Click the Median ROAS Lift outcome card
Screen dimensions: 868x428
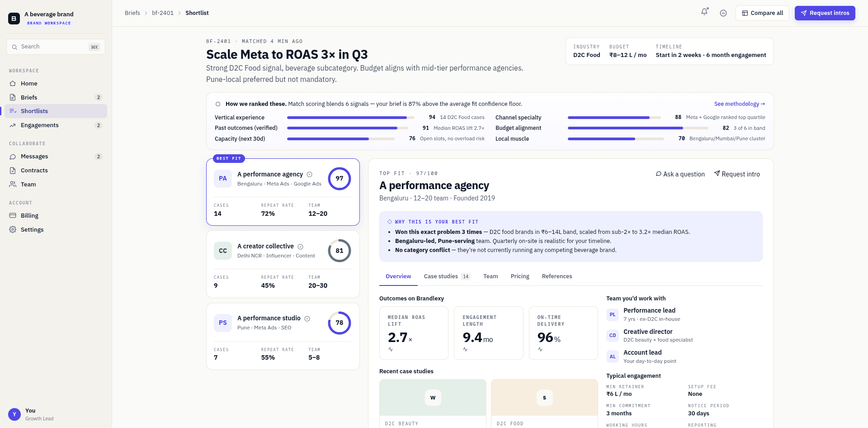(414, 333)
